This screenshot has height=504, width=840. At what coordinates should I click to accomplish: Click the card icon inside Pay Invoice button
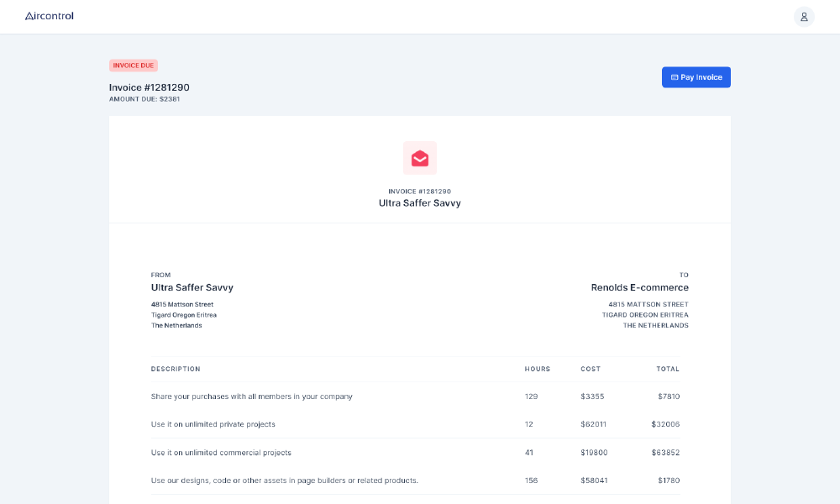pos(675,76)
